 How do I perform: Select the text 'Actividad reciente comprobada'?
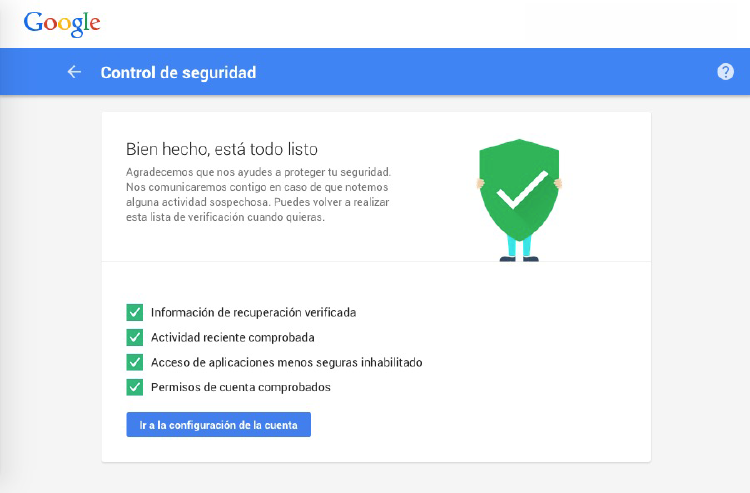(232, 337)
